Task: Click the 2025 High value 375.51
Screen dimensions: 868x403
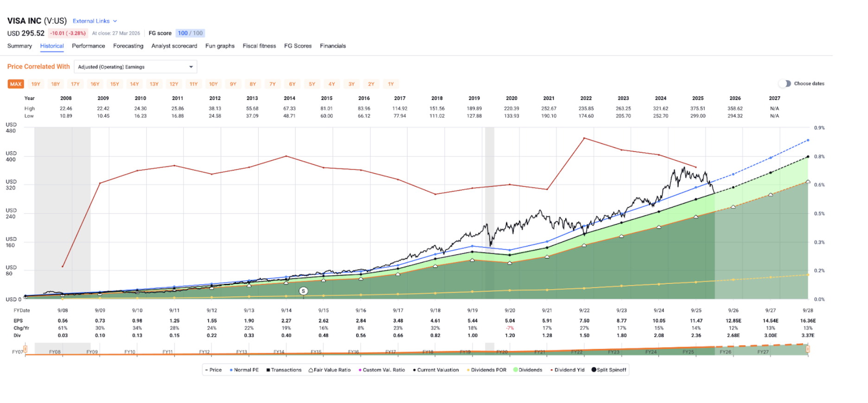Action: point(698,108)
